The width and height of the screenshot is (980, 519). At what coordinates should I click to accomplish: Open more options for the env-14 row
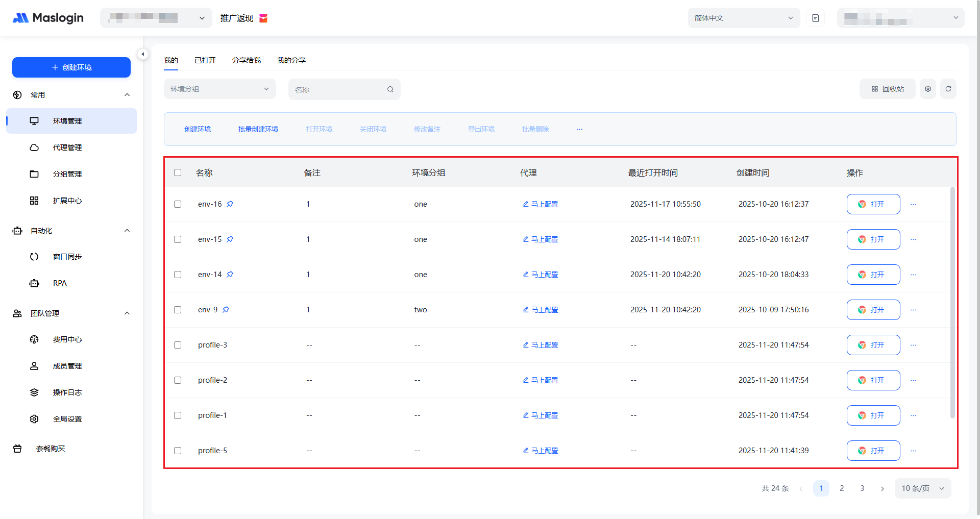point(913,275)
